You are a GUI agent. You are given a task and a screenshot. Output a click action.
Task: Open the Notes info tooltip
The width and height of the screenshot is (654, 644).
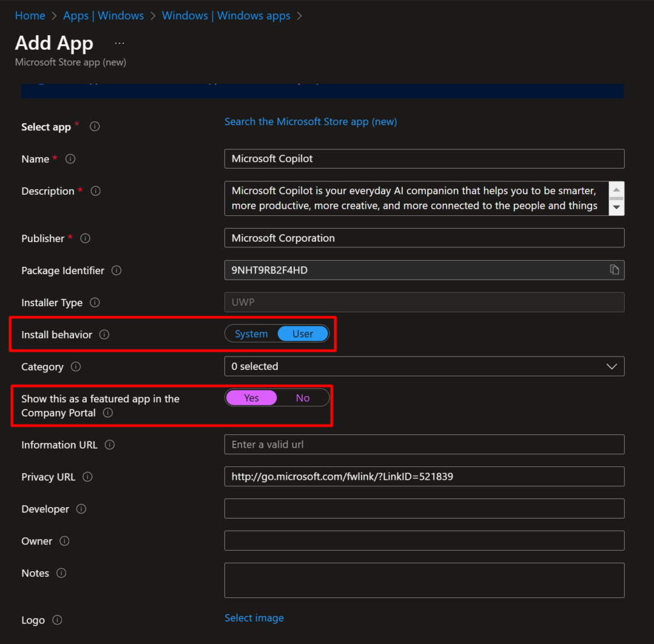click(x=61, y=573)
